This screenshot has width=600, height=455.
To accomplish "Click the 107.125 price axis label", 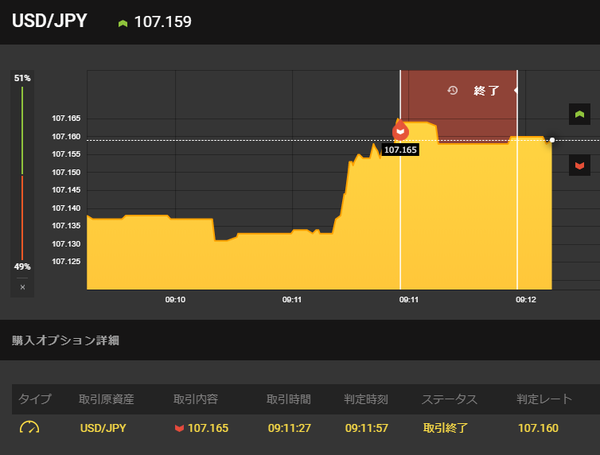I will [x=66, y=261].
